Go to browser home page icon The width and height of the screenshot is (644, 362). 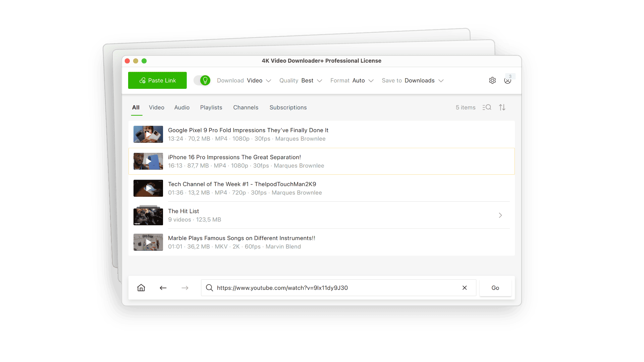point(141,288)
